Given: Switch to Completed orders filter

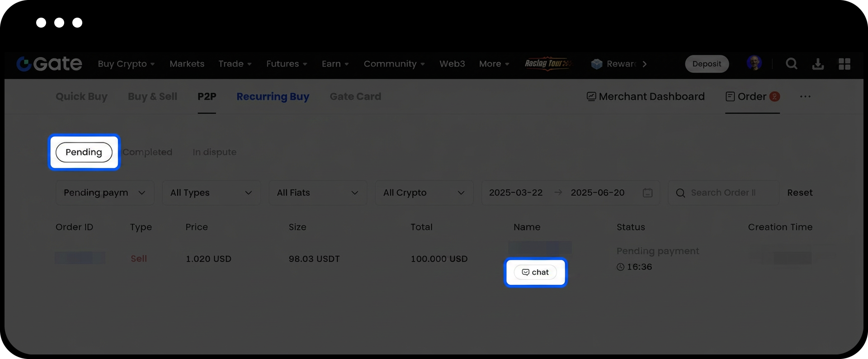Looking at the screenshot, I should (147, 152).
